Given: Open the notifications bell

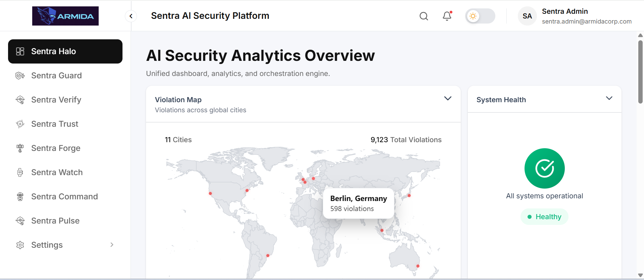Looking at the screenshot, I should (x=447, y=16).
